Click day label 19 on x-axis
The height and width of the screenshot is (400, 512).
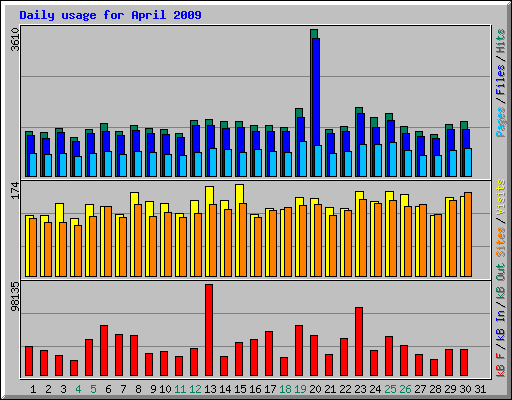(300, 389)
